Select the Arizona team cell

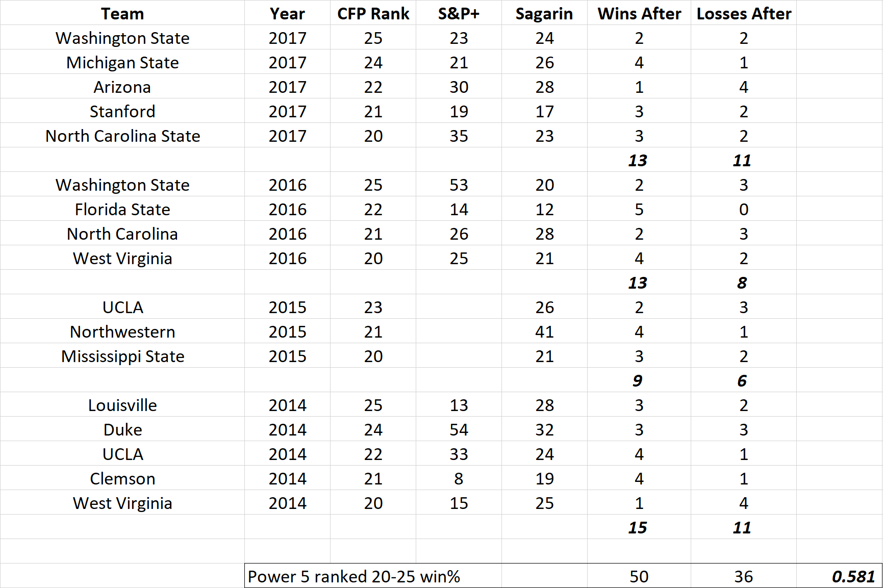pos(122,86)
